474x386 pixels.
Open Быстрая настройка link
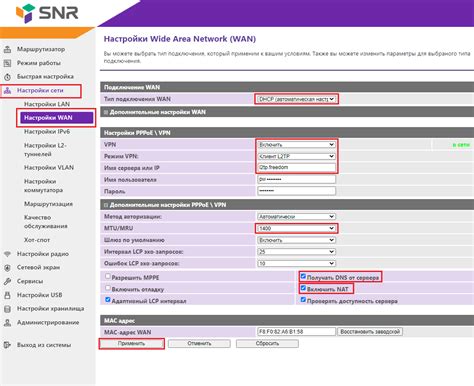point(45,77)
